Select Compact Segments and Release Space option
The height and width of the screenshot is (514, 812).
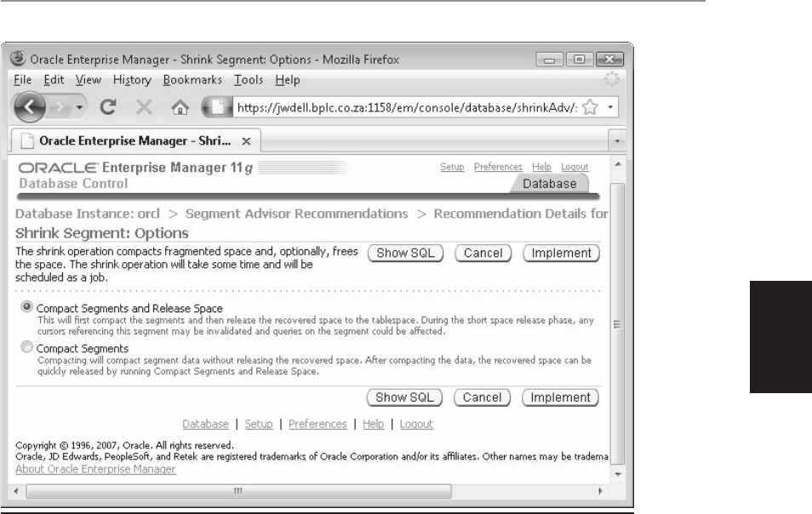point(26,306)
